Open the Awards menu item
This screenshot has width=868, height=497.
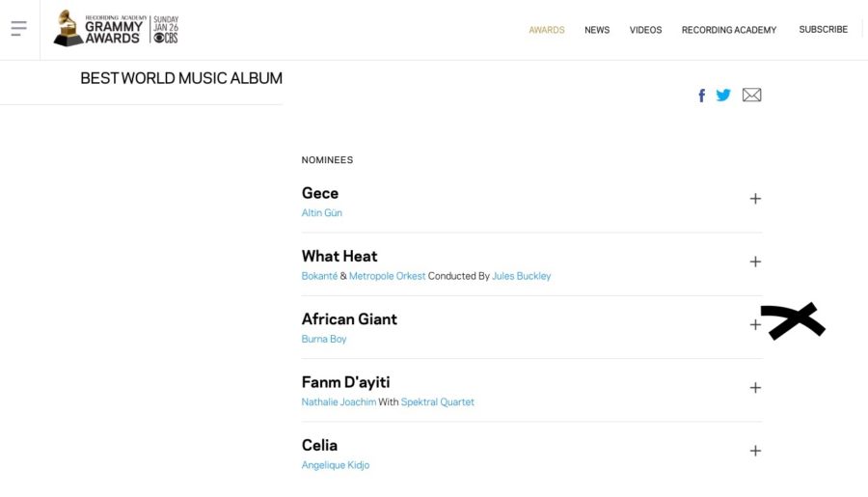tap(547, 30)
